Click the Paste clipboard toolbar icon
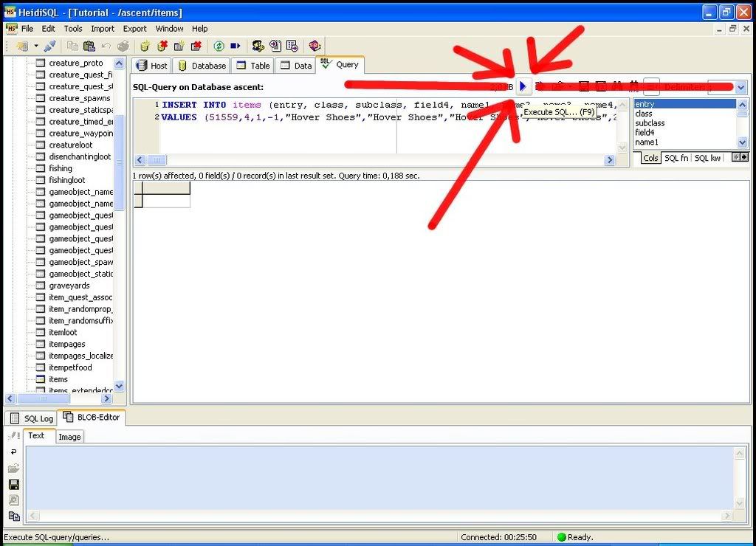 (89, 46)
